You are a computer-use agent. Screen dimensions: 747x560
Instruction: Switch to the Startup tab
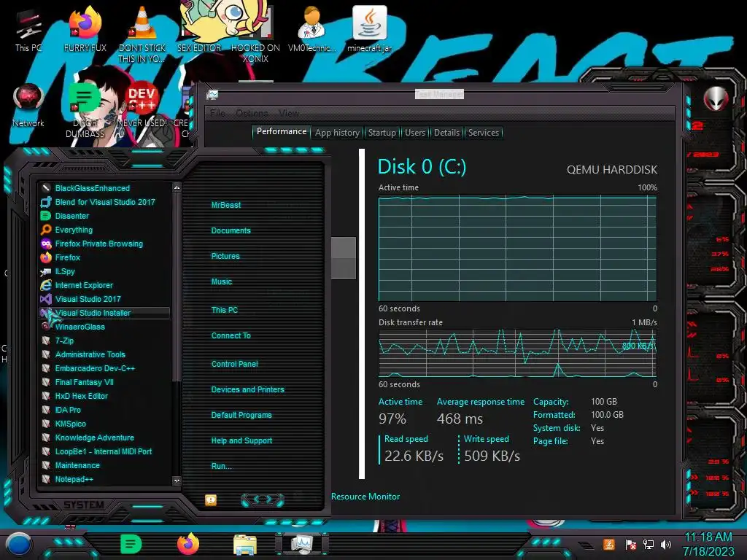click(382, 133)
